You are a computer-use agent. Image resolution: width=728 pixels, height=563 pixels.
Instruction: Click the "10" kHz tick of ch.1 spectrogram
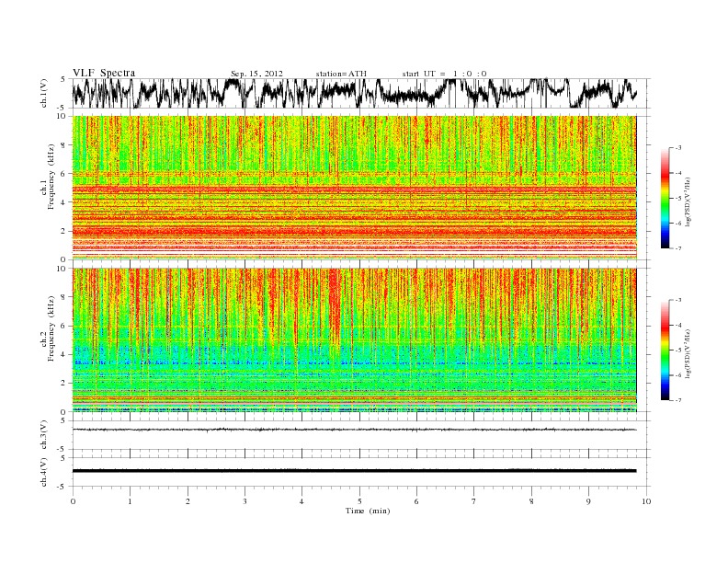(63, 116)
